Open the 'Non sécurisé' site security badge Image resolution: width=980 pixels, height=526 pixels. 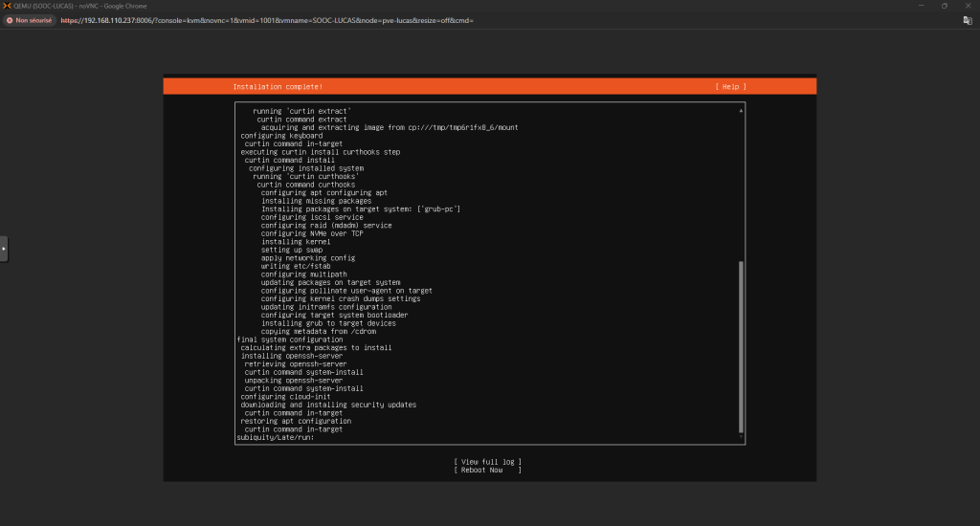tap(30, 20)
